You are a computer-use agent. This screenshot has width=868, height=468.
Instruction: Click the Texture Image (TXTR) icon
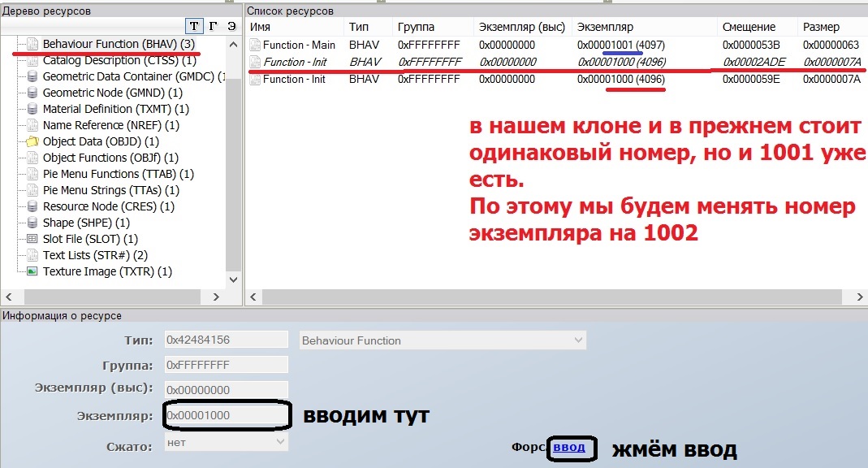pyautogui.click(x=32, y=271)
